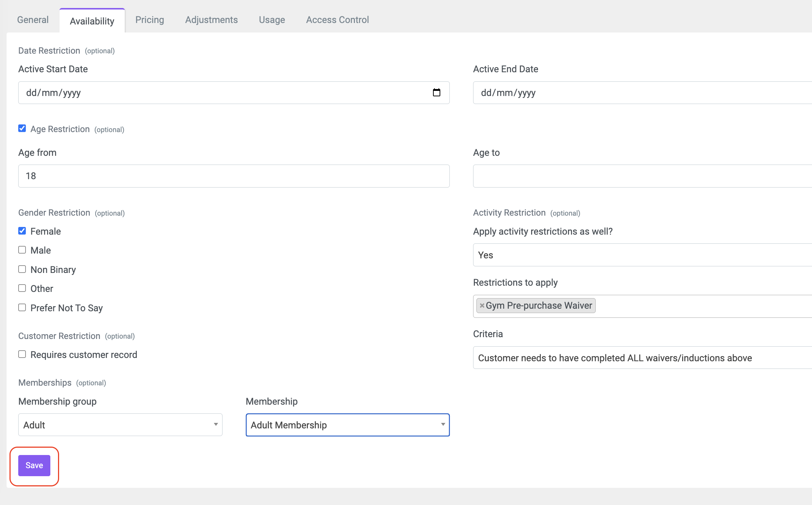Open the Criteria dropdown field

pyautogui.click(x=642, y=358)
